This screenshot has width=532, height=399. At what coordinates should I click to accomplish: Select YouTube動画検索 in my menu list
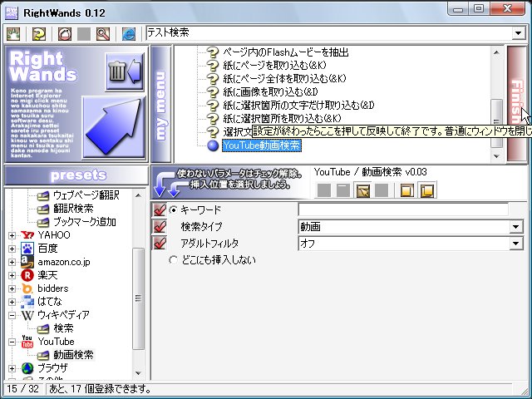pos(262,145)
